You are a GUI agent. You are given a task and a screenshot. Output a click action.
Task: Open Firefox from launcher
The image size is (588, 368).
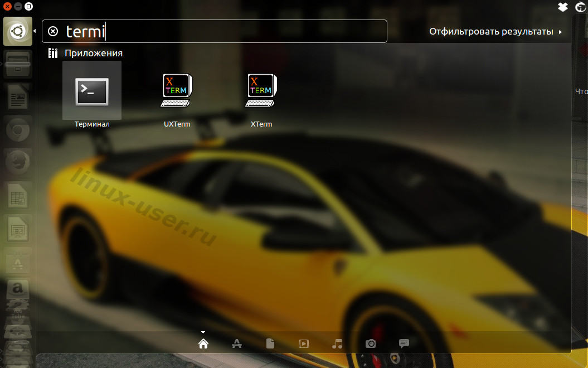18,162
